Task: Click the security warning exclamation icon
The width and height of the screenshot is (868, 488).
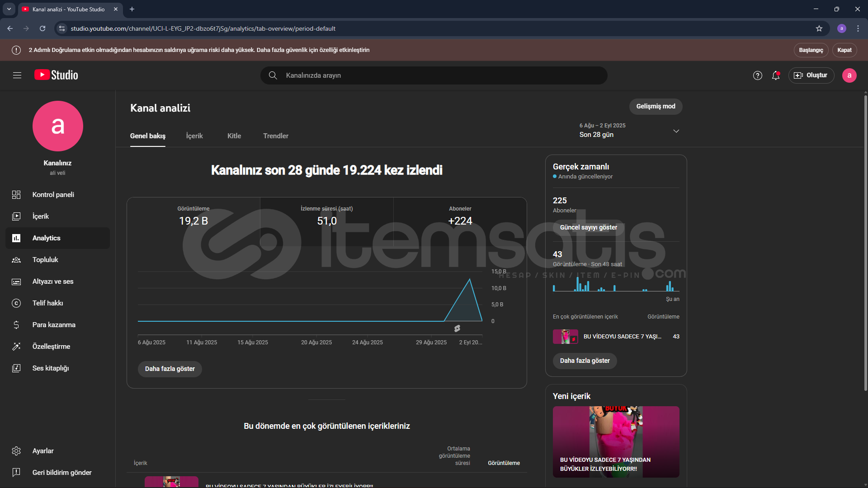Action: (x=16, y=50)
